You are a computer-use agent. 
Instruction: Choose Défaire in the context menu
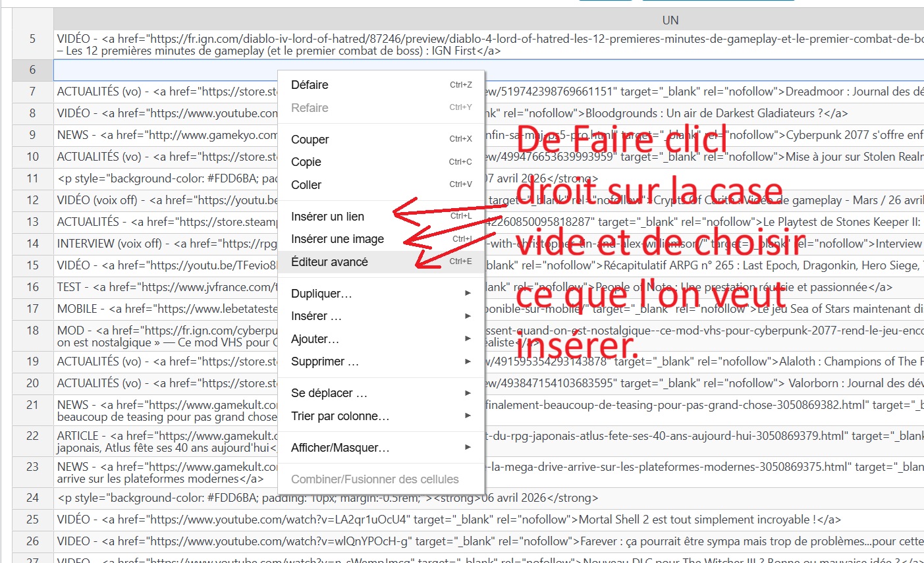[x=381, y=85]
